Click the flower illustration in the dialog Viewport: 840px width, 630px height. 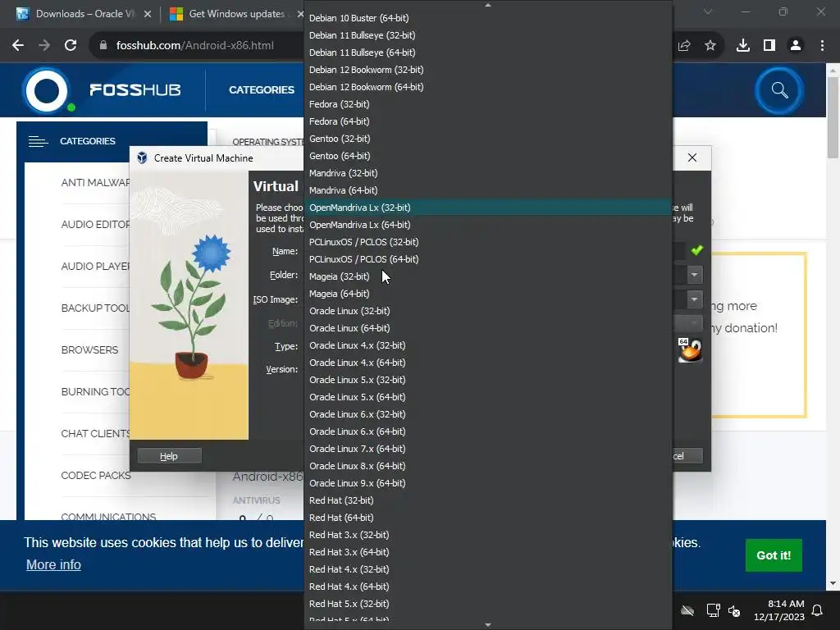(x=189, y=305)
